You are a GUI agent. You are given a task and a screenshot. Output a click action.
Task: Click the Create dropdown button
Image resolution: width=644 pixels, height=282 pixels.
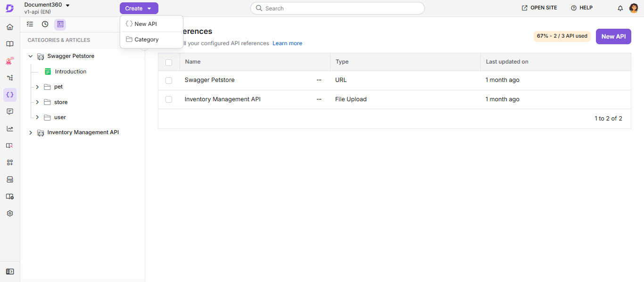point(139,8)
